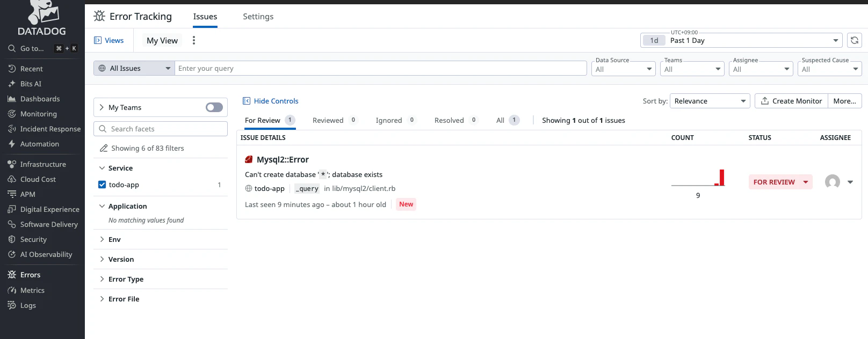Select the Reviewed tab
The height and width of the screenshot is (339, 868).
pyautogui.click(x=335, y=120)
